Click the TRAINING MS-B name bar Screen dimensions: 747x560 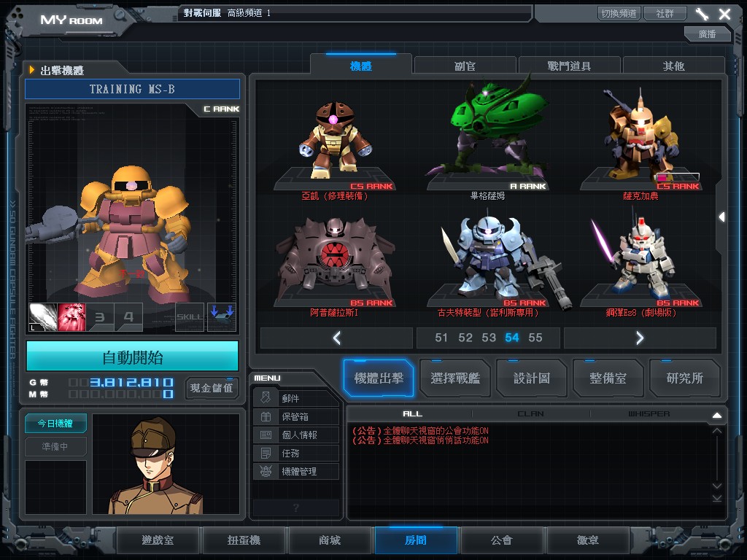click(x=133, y=89)
